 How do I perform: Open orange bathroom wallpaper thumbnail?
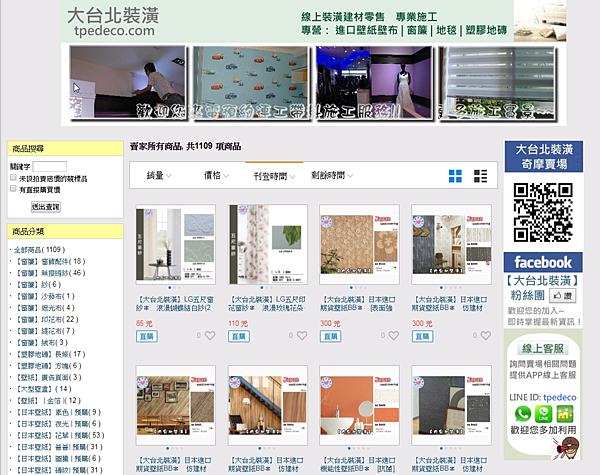pos(359,405)
